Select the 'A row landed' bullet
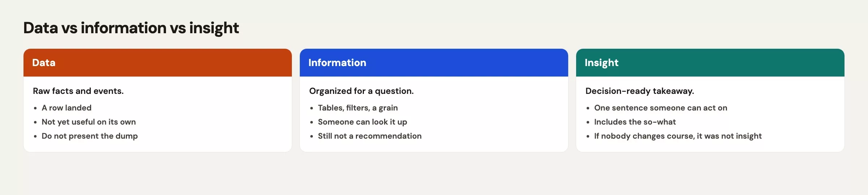The width and height of the screenshot is (868, 195). [67, 108]
